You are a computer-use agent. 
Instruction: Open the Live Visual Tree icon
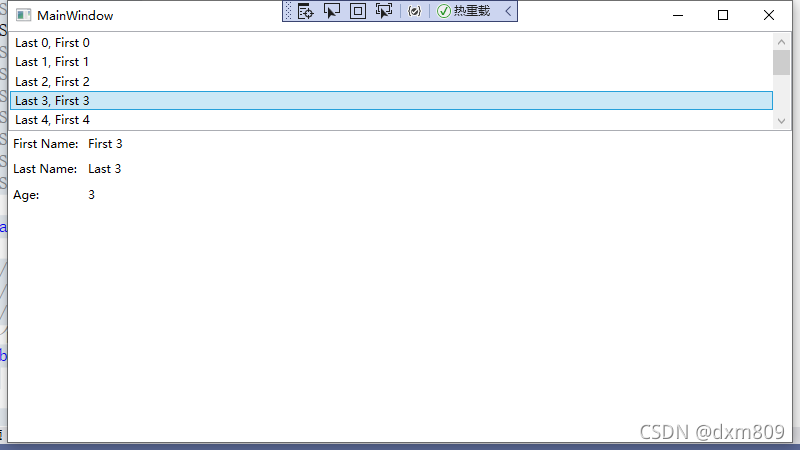tap(305, 11)
